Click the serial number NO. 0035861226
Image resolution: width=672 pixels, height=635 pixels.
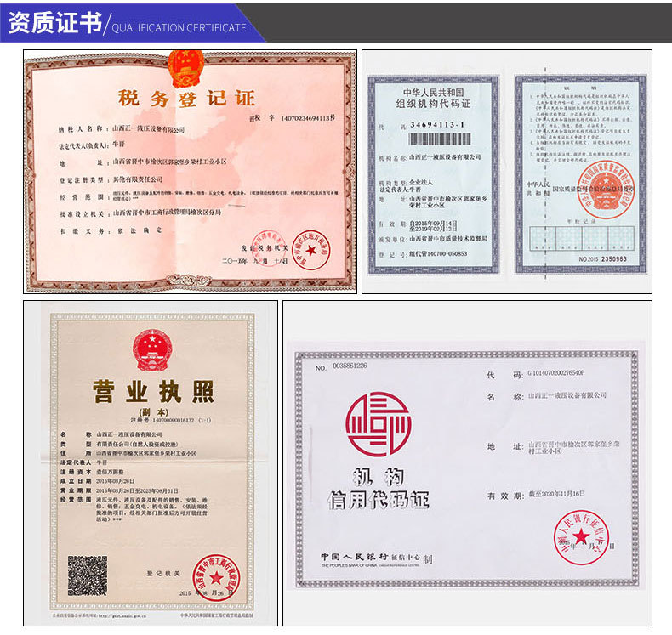click(x=341, y=366)
